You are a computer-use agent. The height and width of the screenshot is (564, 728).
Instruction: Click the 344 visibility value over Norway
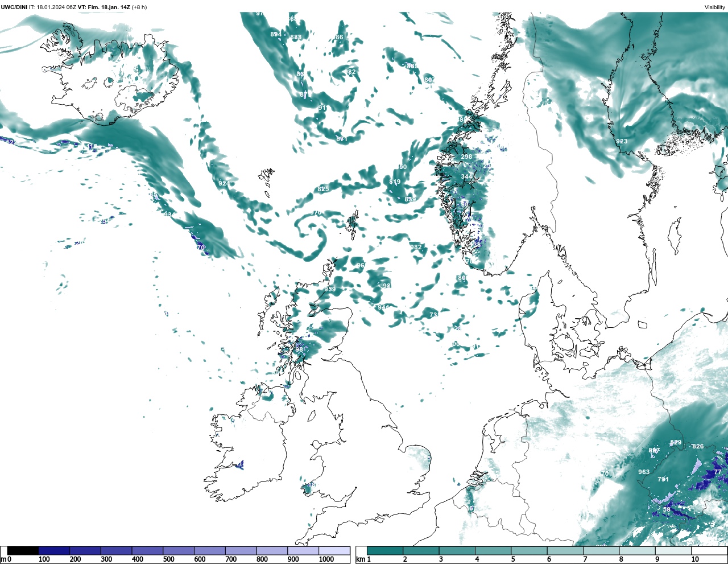(466, 177)
